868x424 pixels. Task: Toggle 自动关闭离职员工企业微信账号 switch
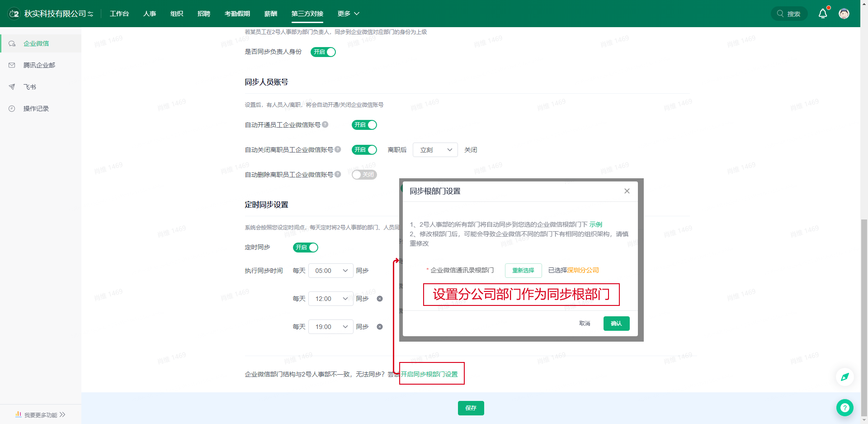[364, 150]
